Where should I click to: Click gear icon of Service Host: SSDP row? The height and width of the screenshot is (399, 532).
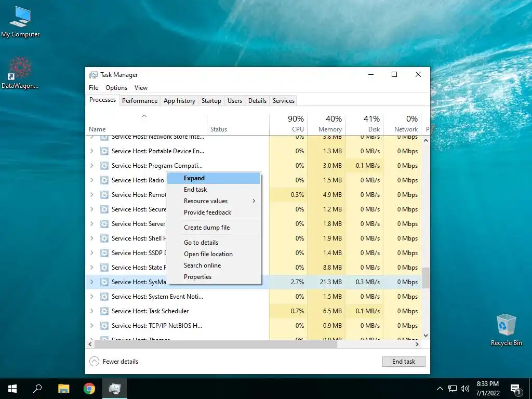[x=104, y=253]
